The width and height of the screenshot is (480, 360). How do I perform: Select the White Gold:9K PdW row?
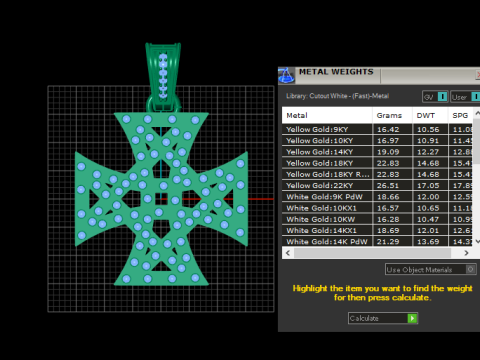click(377, 197)
